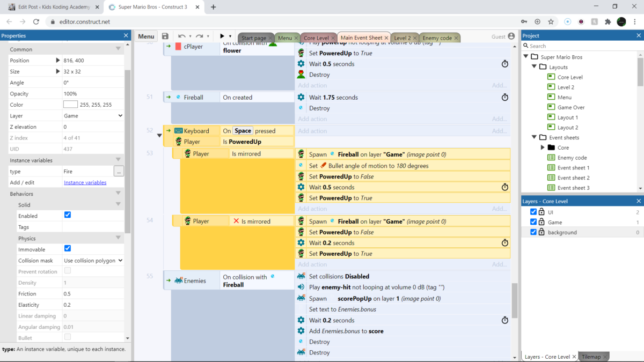The width and height of the screenshot is (644, 362).
Task: Click the timer icon beside Wait 1.75 seconds
Action: (504, 98)
